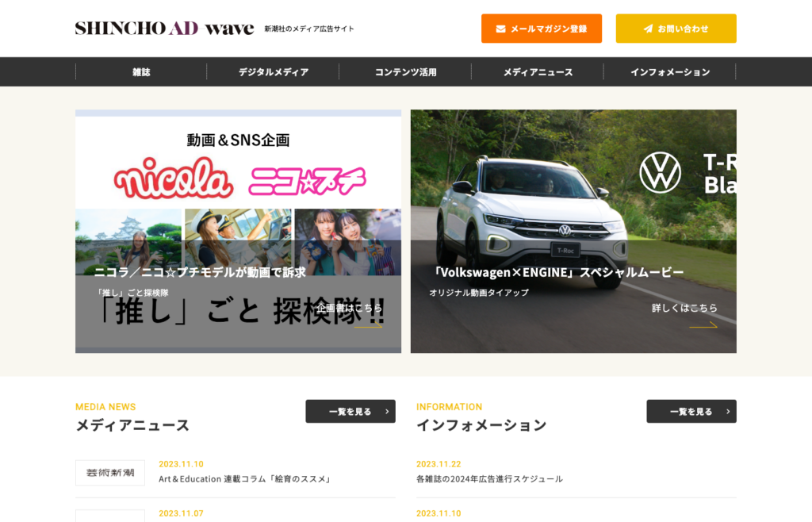Click the captain hat girls photo

(x=238, y=242)
